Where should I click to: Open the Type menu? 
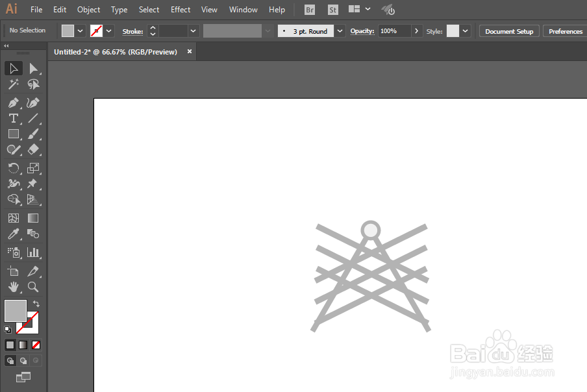119,10
